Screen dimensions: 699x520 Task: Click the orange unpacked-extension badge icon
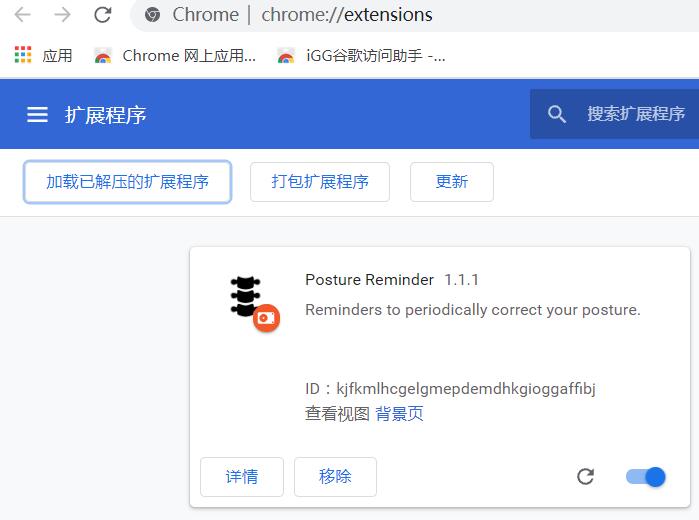(267, 318)
